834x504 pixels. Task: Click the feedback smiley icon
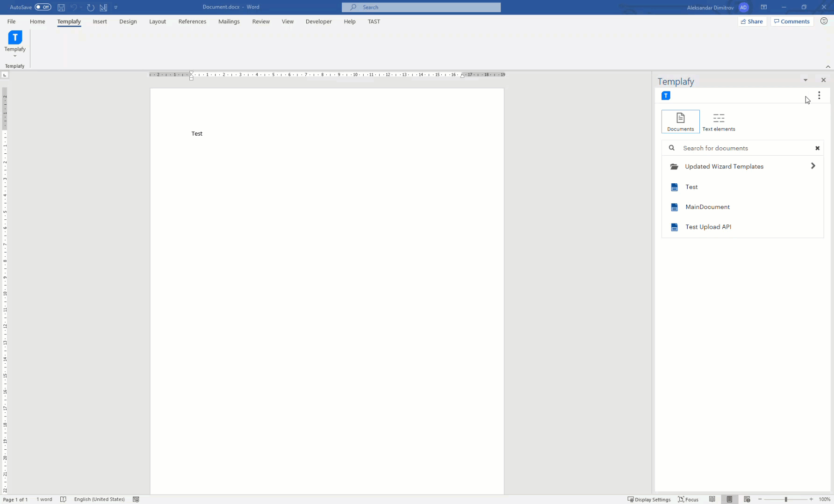coord(824,21)
